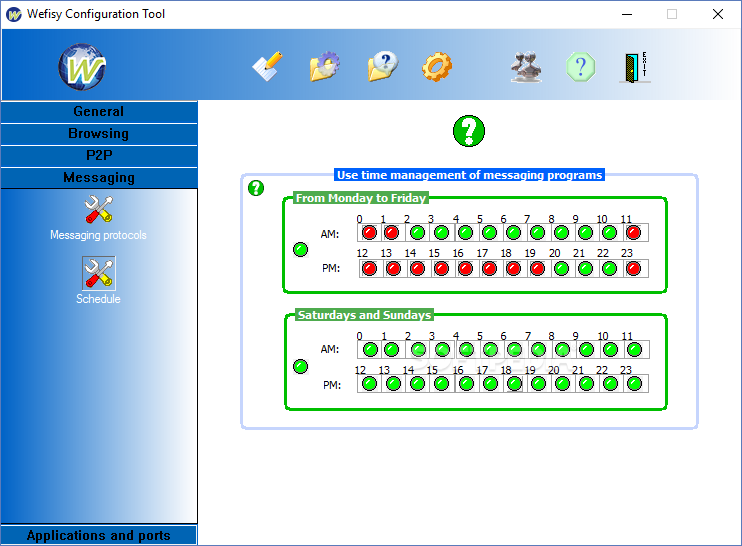Toggle weekday hour 15 PM red light
Viewport: 742px width, 546px height.
pyautogui.click(x=442, y=269)
